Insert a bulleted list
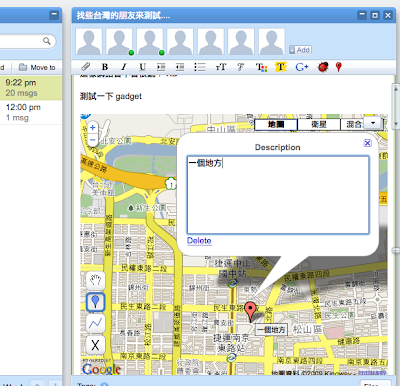400x386 pixels. (x=200, y=67)
